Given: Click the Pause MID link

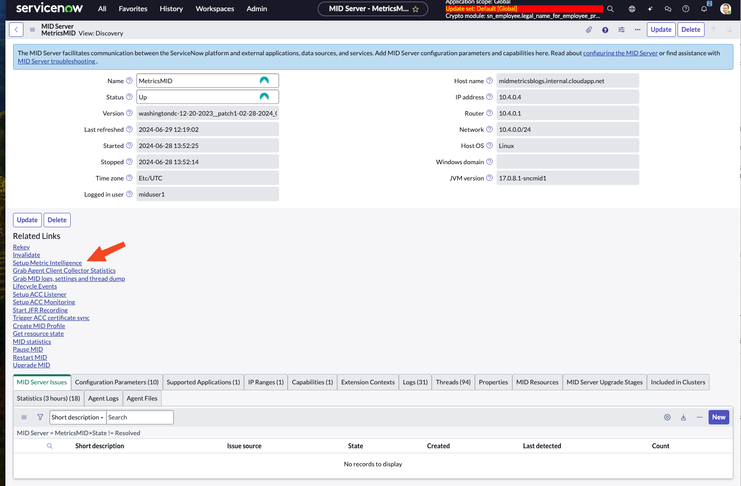Looking at the screenshot, I should coord(28,349).
